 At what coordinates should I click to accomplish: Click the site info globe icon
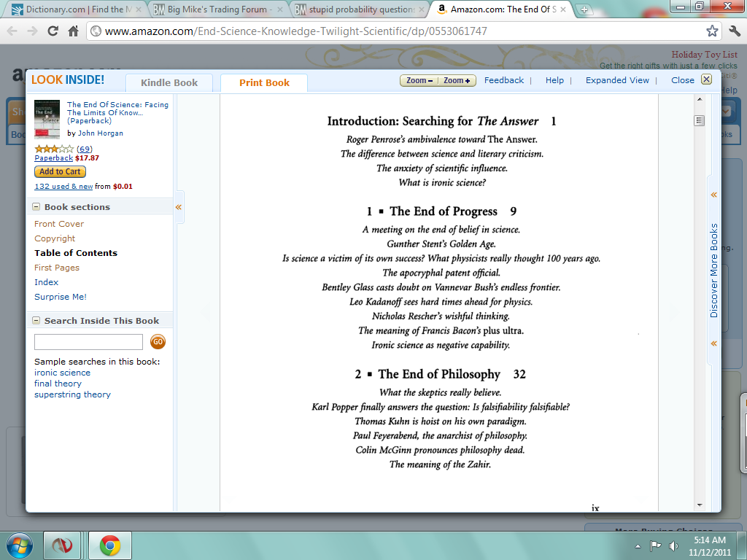[x=96, y=31]
